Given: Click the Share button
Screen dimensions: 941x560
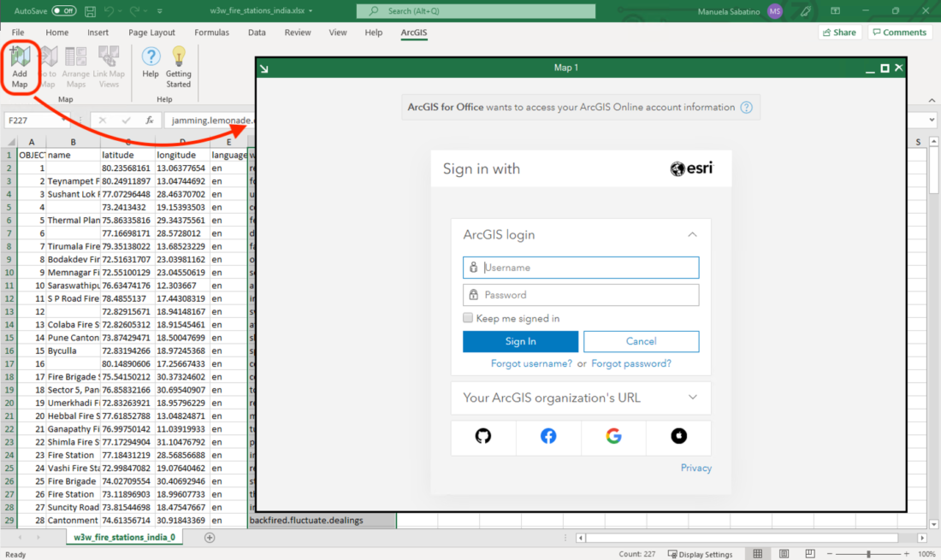Looking at the screenshot, I should pyautogui.click(x=839, y=32).
